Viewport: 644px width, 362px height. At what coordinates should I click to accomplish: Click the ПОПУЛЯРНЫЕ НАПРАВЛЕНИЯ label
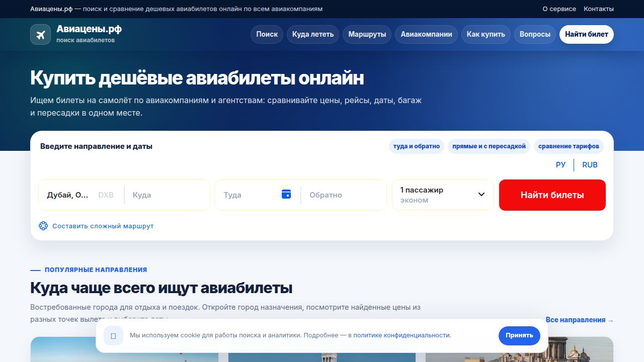pos(96,270)
